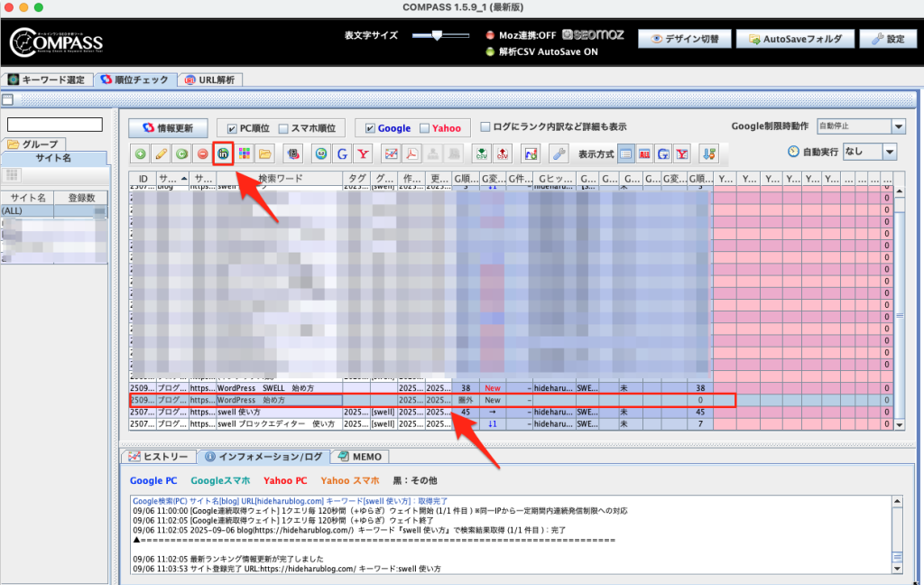The image size is (924, 585).
Task: Click the red-highlighted toolbar icon
Action: (223, 153)
